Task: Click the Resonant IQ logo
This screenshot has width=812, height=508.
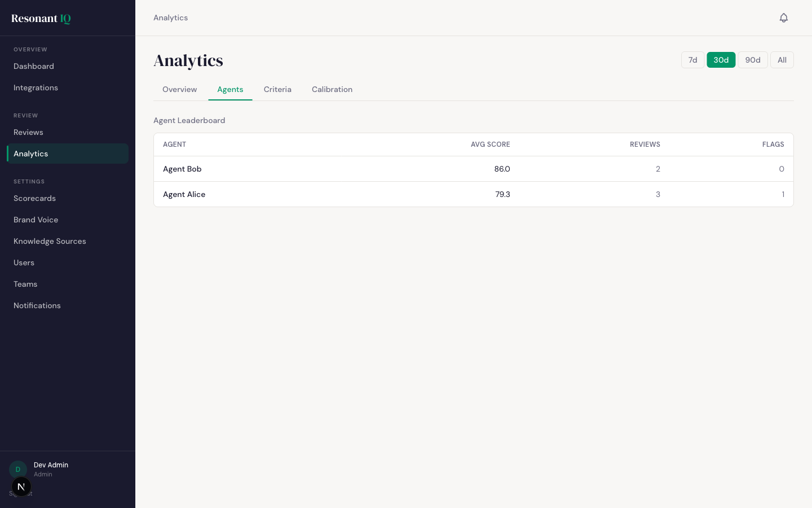Action: pyautogui.click(x=41, y=19)
